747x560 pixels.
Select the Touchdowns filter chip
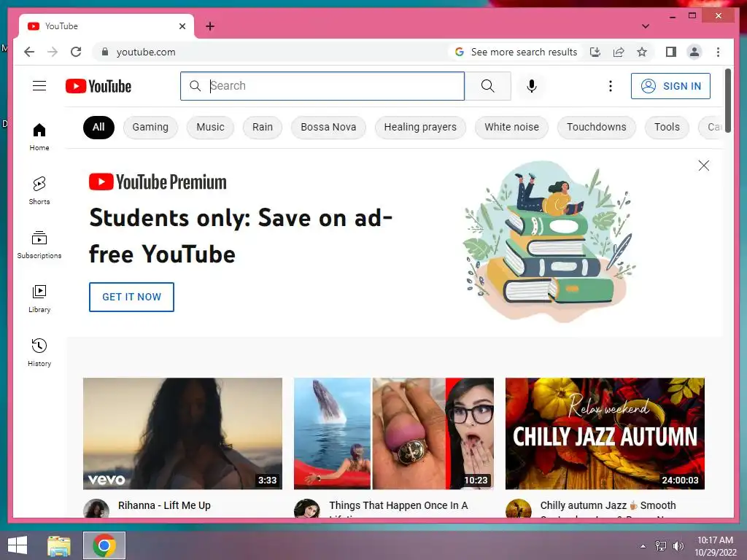pos(597,127)
